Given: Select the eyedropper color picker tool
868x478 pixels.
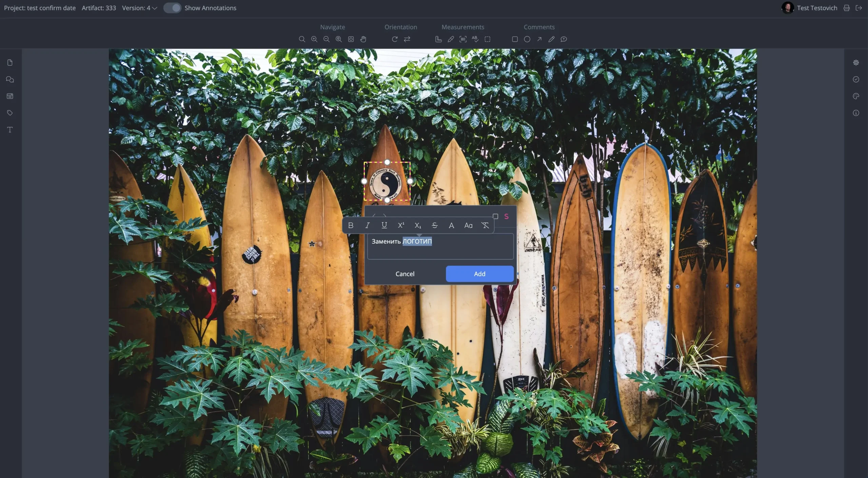Looking at the screenshot, I should tap(451, 39).
